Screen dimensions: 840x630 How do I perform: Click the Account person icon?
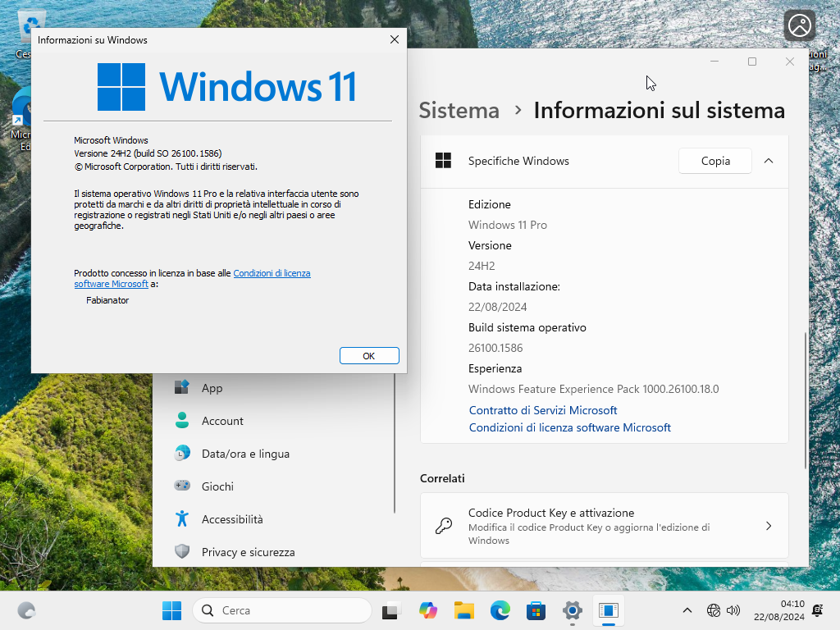(x=182, y=420)
